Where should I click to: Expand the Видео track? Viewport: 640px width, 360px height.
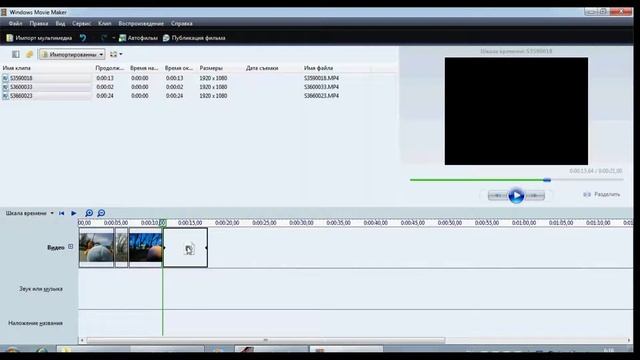71,247
